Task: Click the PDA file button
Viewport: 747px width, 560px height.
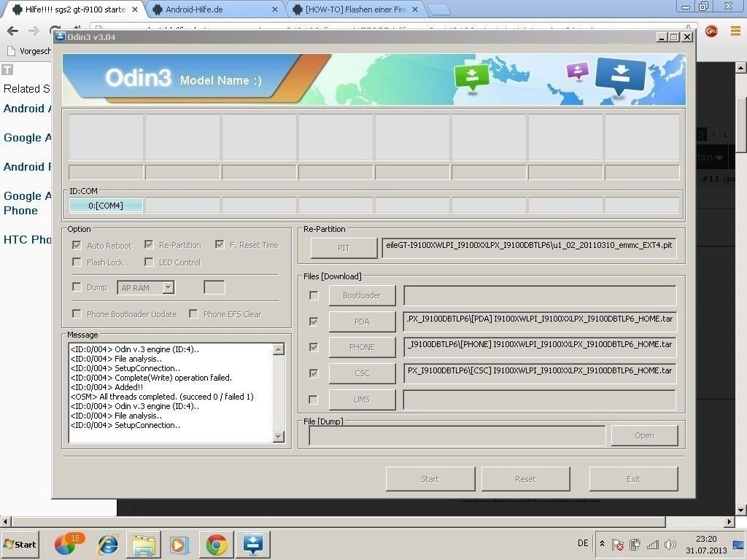Action: coord(362,322)
